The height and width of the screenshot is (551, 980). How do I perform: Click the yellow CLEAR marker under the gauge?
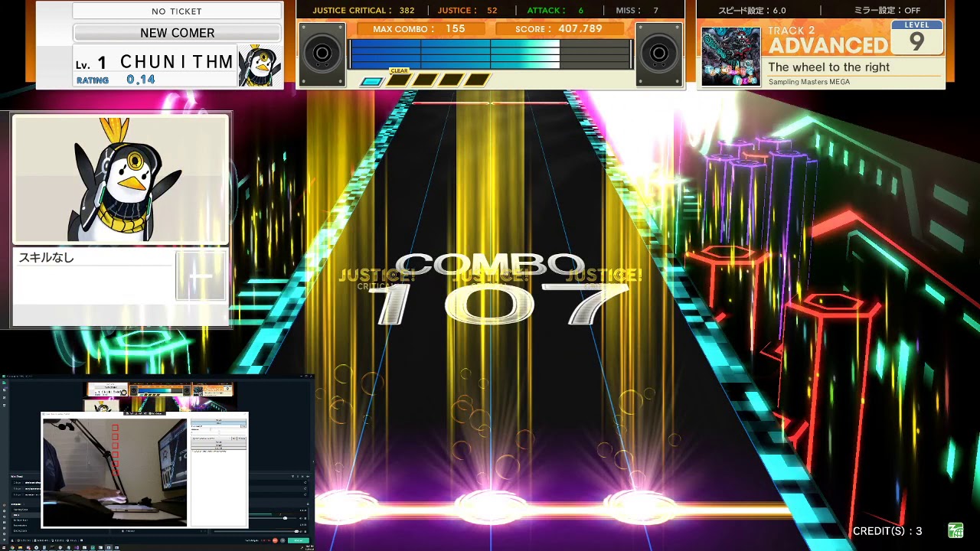[x=399, y=70]
